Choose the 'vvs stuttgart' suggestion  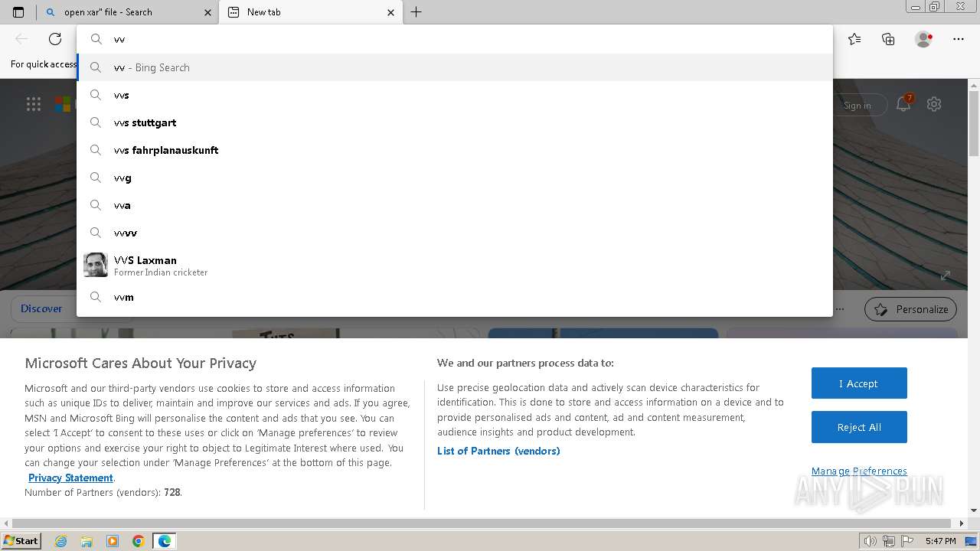(455, 122)
